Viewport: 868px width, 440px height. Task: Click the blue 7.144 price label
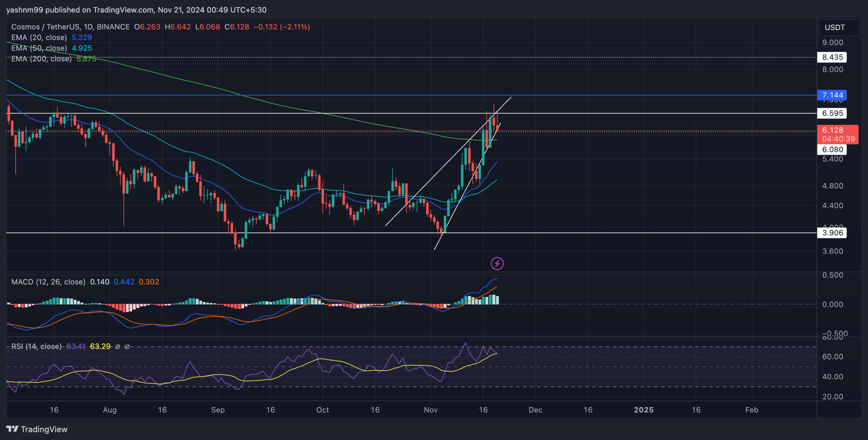click(832, 95)
